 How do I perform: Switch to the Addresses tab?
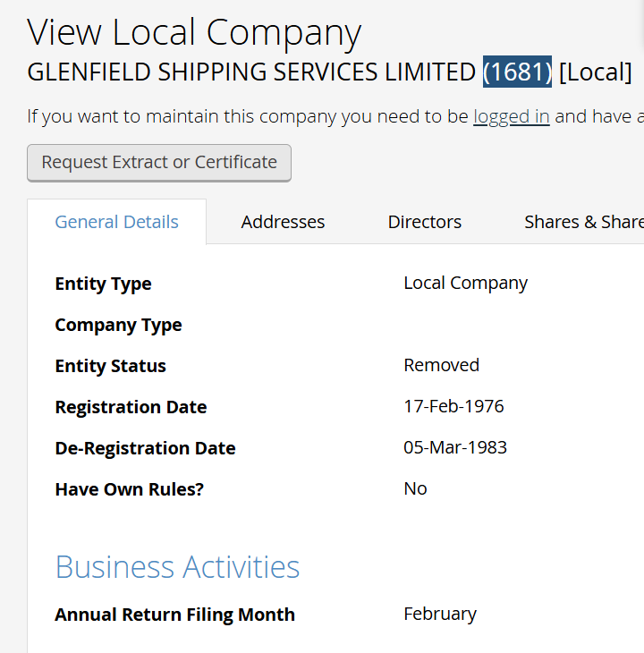point(283,222)
